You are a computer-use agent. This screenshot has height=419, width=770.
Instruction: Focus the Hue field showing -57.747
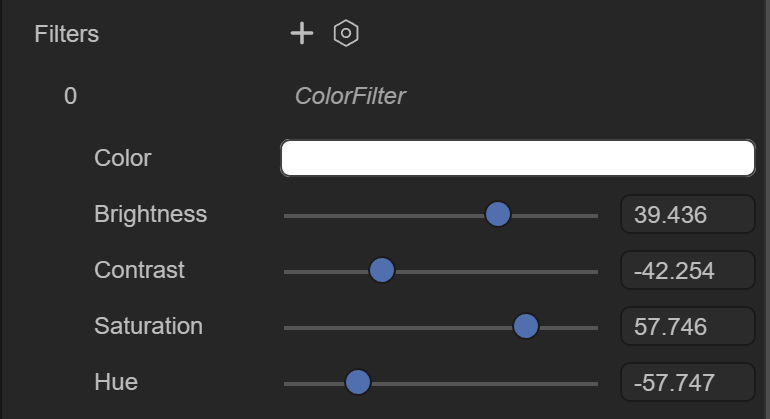point(688,382)
